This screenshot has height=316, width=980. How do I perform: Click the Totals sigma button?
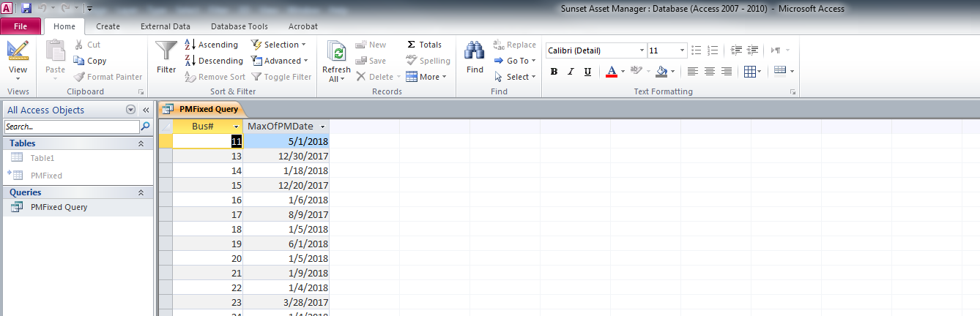tap(424, 45)
